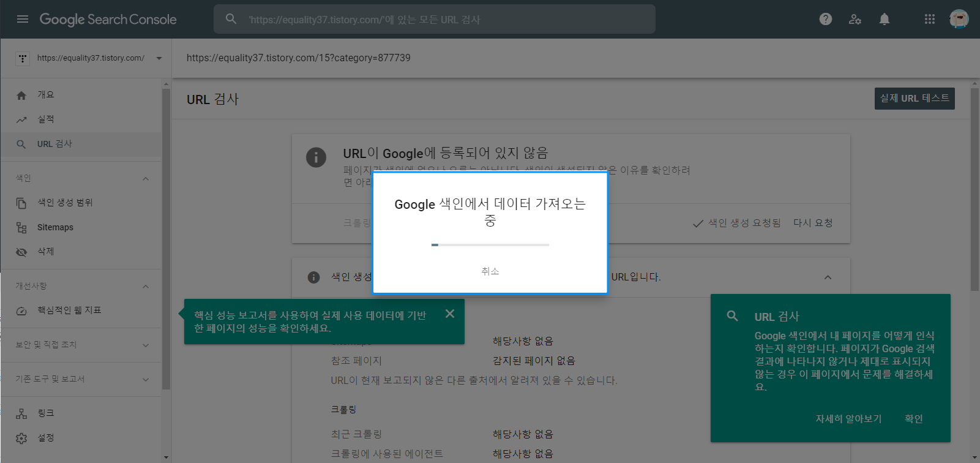Viewport: 980px width, 463px height.
Task: Open the account profile avatar
Action: click(x=959, y=19)
